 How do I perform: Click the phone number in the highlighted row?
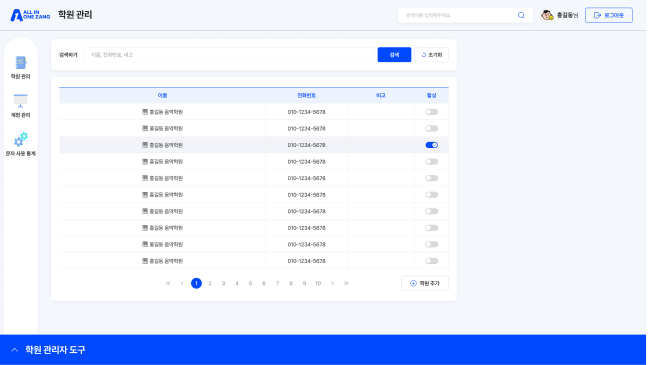[306, 145]
